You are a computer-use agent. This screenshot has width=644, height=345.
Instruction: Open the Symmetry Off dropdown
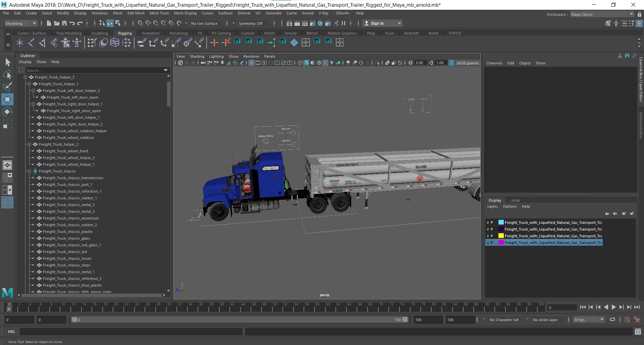point(254,23)
